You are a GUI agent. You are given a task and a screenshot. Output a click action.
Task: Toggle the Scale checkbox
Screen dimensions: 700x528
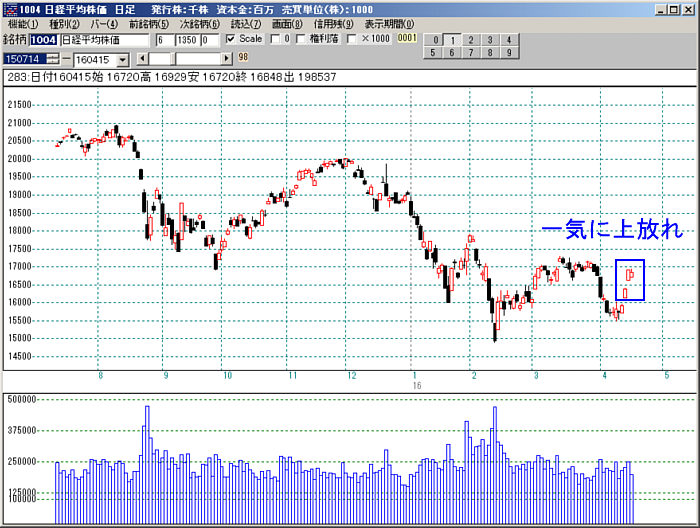[231, 39]
